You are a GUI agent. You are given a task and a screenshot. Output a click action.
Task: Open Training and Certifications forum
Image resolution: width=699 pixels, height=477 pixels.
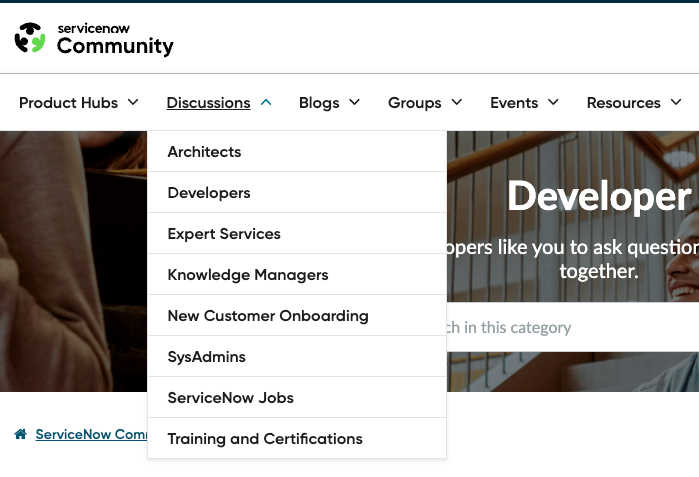point(297,439)
